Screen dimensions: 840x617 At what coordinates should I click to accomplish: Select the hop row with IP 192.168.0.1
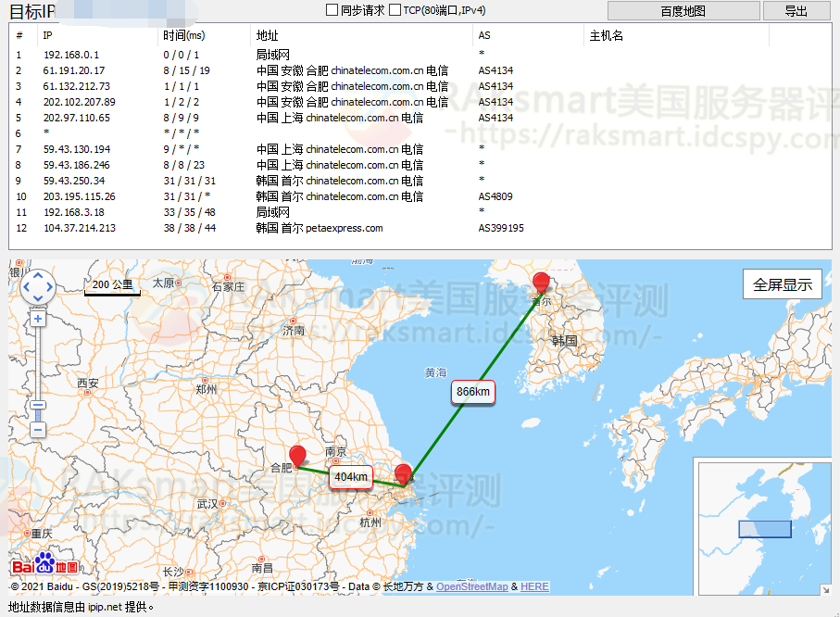click(420, 55)
